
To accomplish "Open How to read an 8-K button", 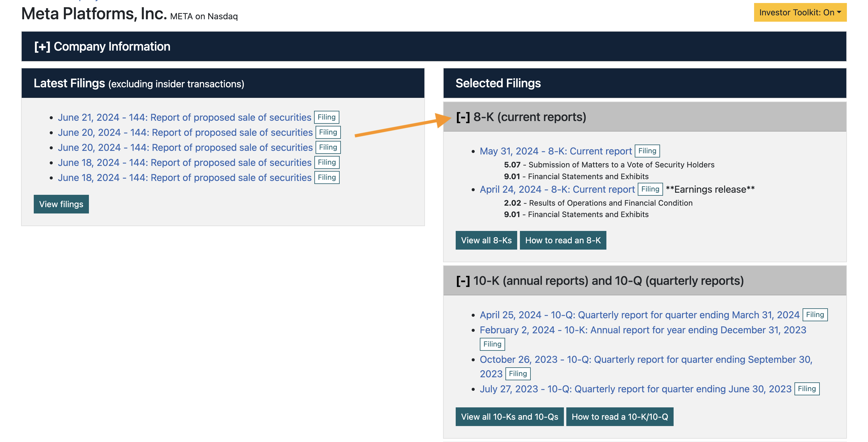I will [562, 240].
